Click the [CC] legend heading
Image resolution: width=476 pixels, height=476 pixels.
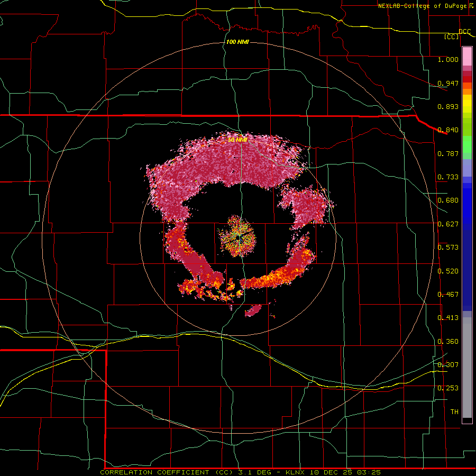tap(452, 36)
